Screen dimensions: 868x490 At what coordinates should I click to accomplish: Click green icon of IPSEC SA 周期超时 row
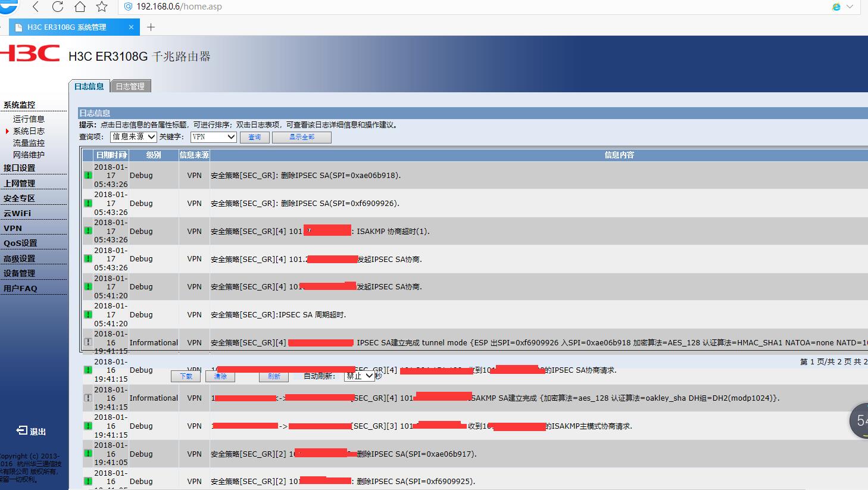pyautogui.click(x=88, y=314)
